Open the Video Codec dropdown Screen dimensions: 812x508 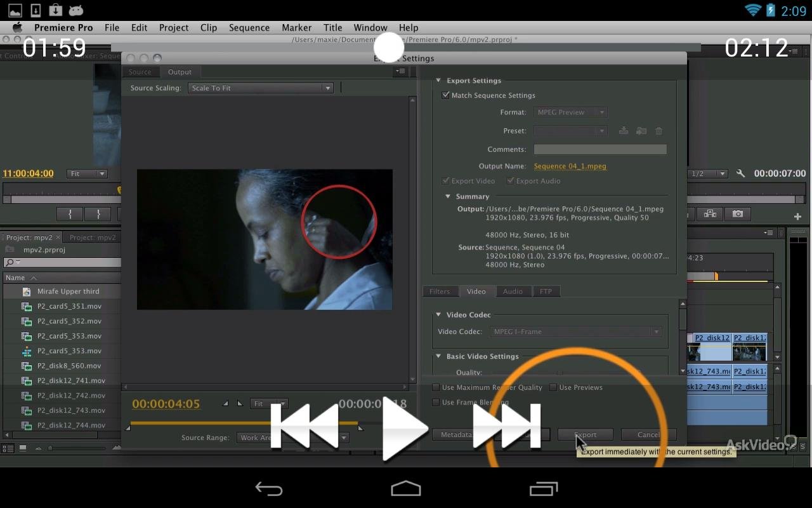coord(576,331)
